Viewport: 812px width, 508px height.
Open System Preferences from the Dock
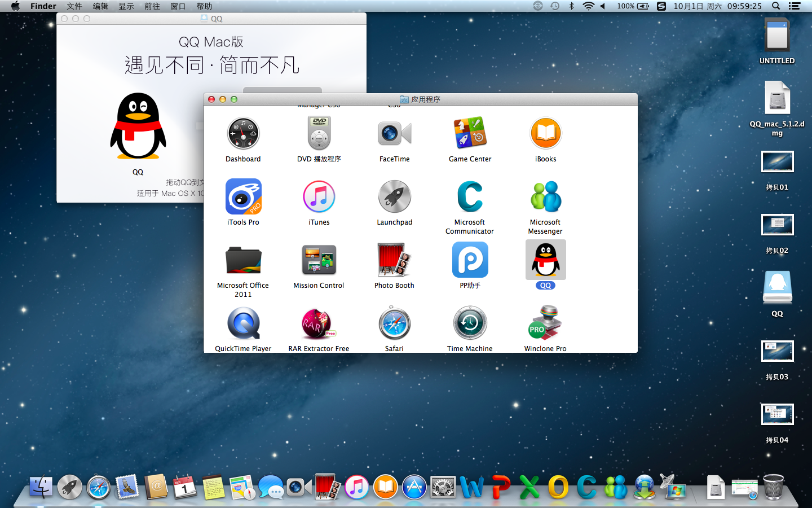pos(443,488)
